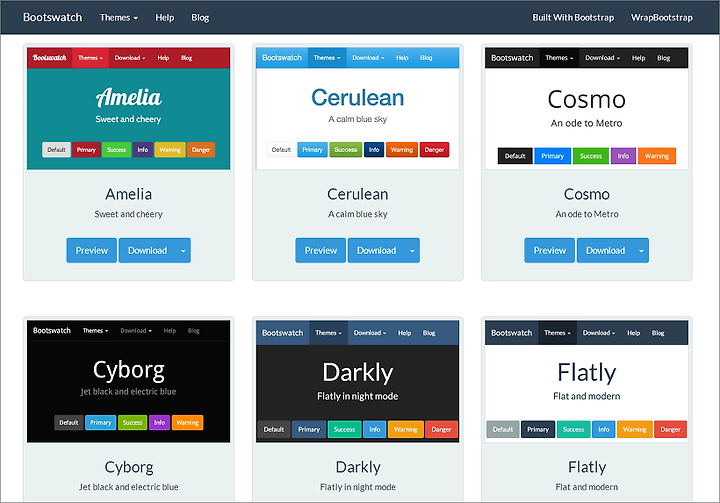This screenshot has width=720, height=503.
Task: Preview the Cosmo theme
Action: pyautogui.click(x=550, y=250)
